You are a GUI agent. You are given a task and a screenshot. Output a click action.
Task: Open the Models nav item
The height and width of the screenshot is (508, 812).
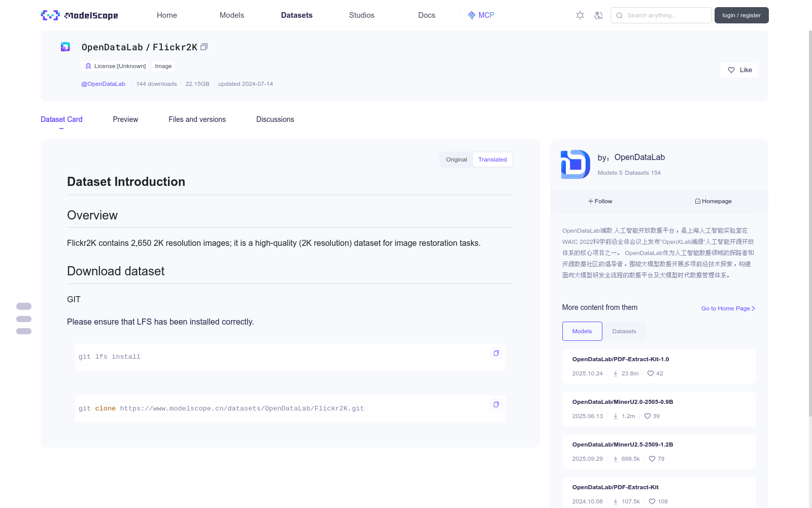coord(232,15)
